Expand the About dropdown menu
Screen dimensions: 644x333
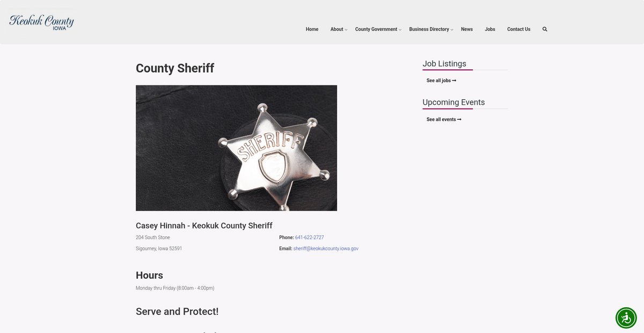coord(338,29)
